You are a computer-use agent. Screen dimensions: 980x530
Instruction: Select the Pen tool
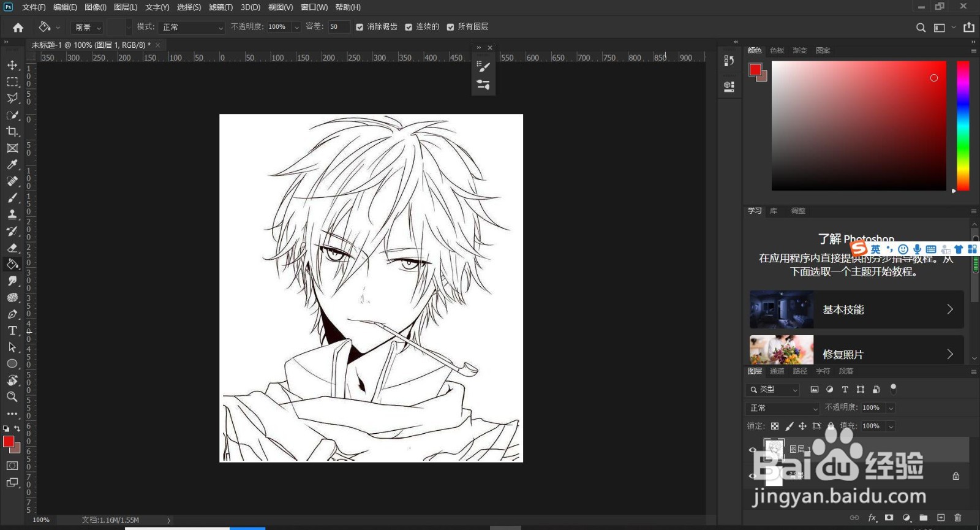[12, 314]
